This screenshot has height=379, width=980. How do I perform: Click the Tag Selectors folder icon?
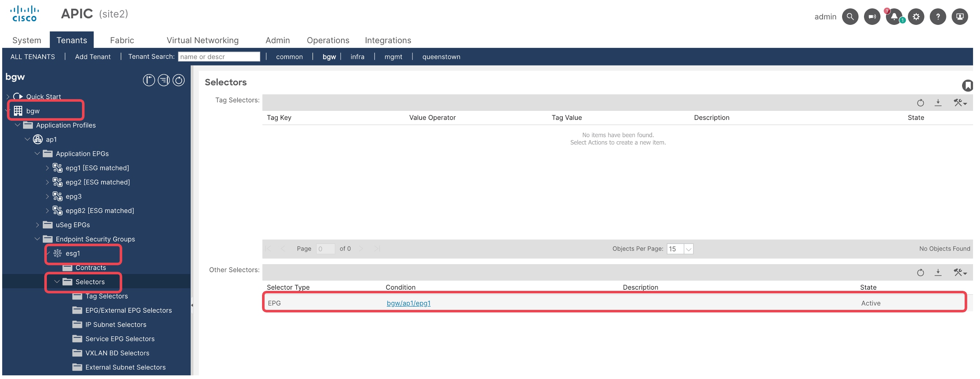click(x=77, y=296)
